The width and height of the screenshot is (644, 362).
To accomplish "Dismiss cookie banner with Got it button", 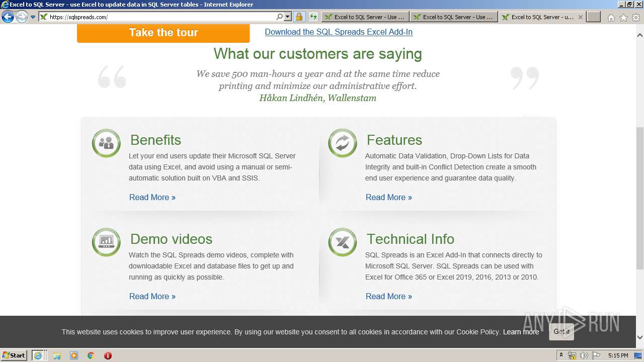I will (x=561, y=332).
